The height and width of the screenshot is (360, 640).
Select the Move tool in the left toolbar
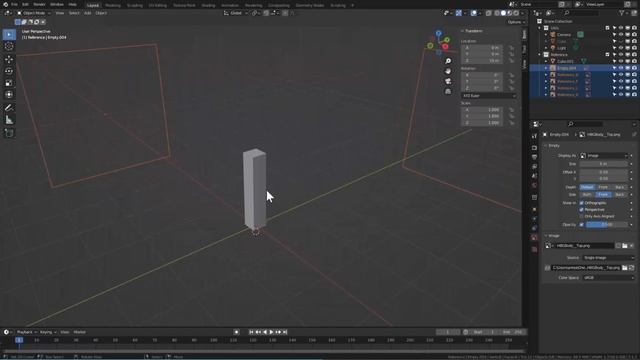(9, 59)
